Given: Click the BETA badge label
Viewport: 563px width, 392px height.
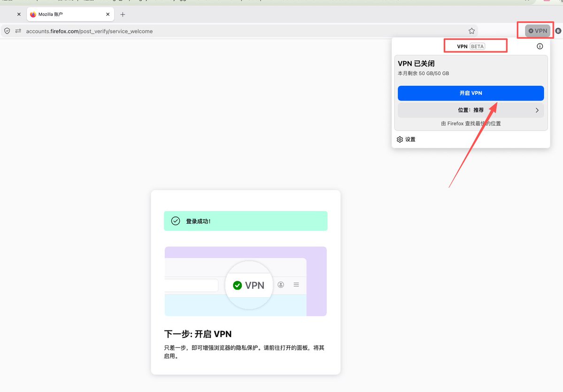Looking at the screenshot, I should tap(478, 46).
